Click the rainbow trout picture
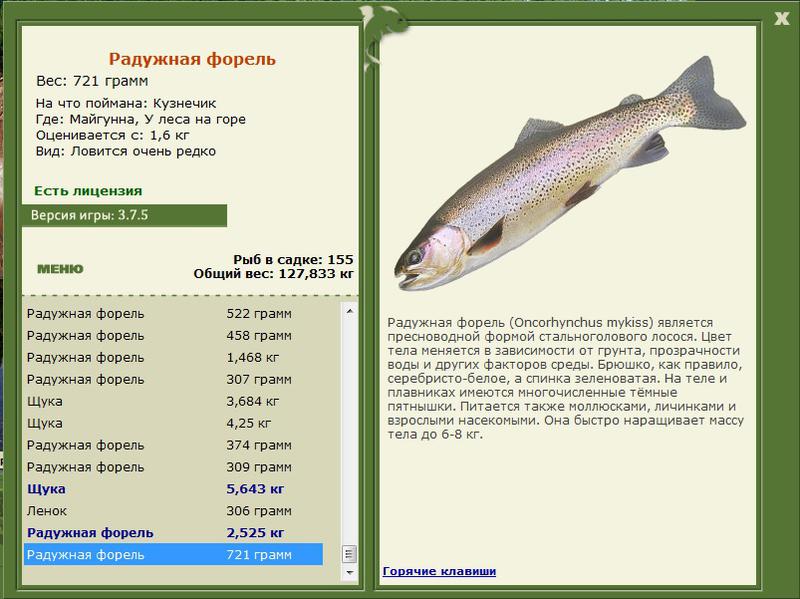Screen dimensions: 800x599 click(x=570, y=173)
